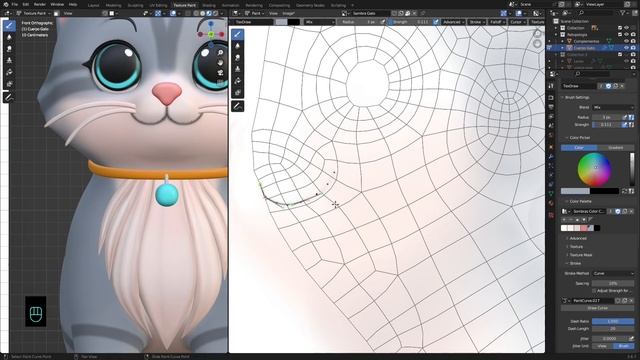Click the viewport navigation axis gizmo
The image size is (640, 360).
(211, 33)
